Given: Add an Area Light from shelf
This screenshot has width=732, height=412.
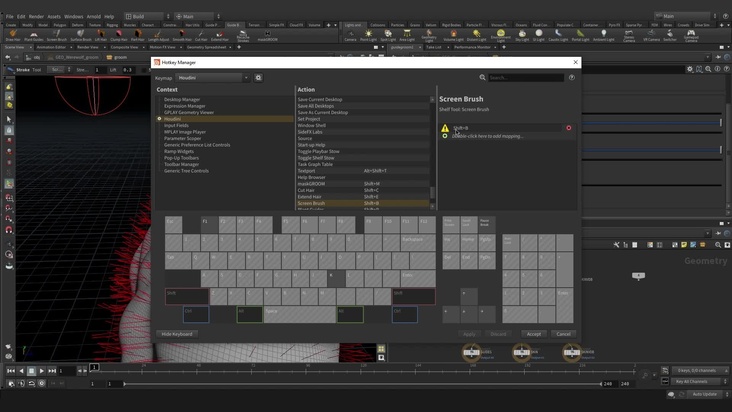Looking at the screenshot, I should point(407,35).
